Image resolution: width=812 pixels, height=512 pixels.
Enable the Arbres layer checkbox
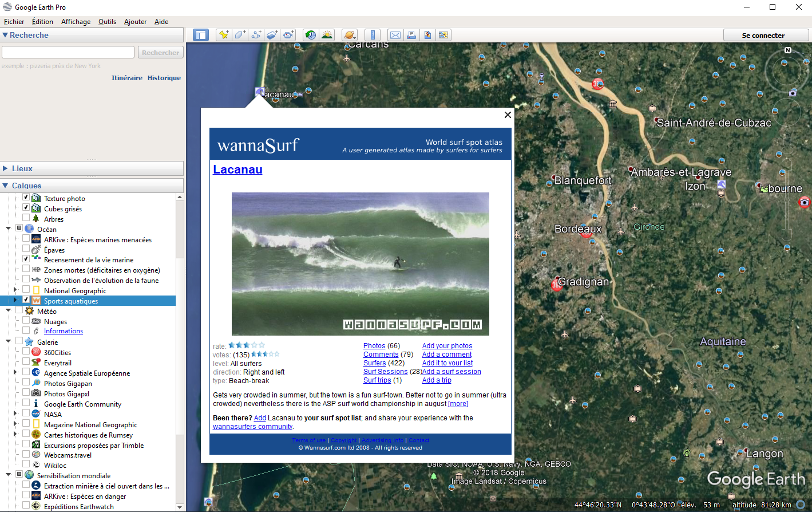(26, 218)
